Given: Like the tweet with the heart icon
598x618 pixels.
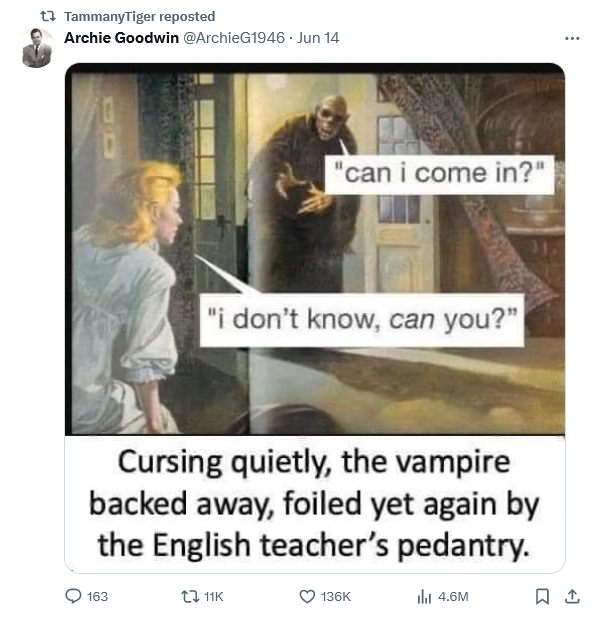Looking at the screenshot, I should pyautogui.click(x=307, y=596).
